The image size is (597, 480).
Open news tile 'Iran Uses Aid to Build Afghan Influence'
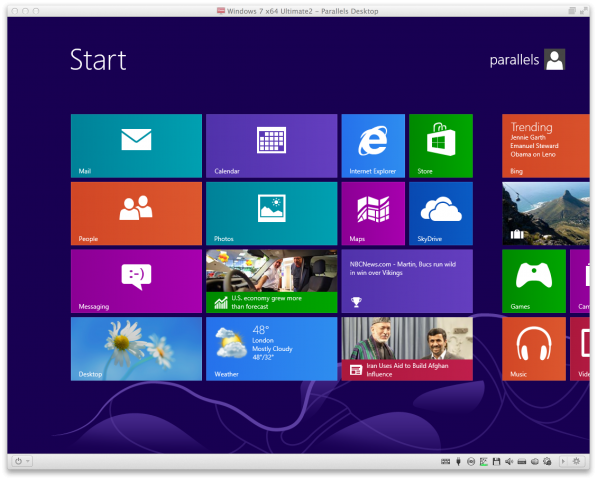[x=407, y=349]
